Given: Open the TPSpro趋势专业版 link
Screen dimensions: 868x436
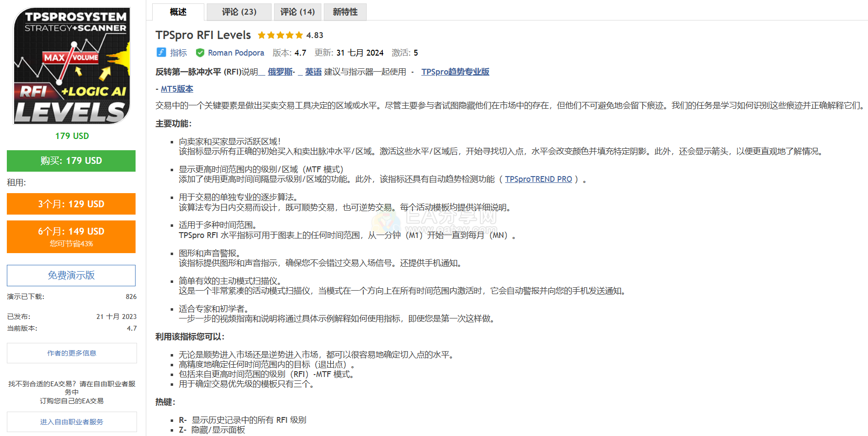Looking at the screenshot, I should [455, 72].
